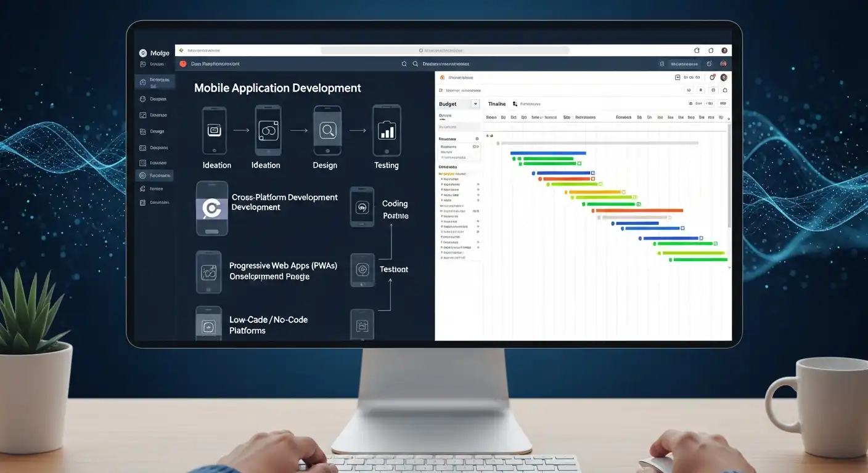Click the Coding phone icon
Screen dimensions: 868x473
tap(362, 208)
